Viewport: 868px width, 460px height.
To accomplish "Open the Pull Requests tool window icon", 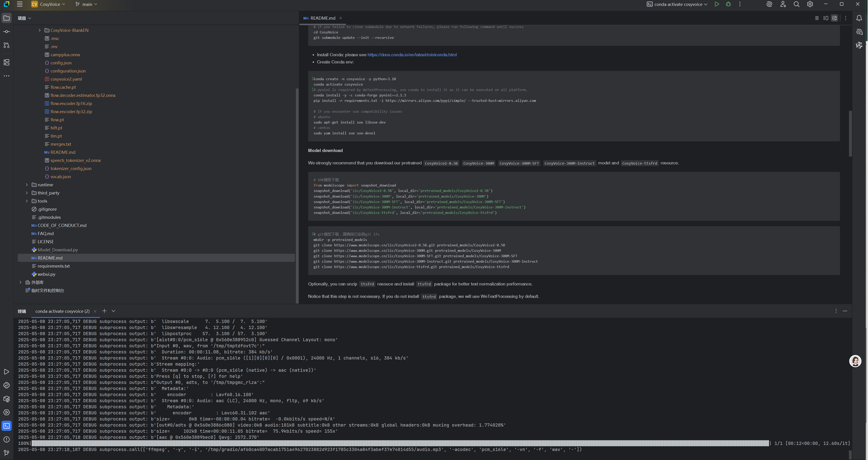I will point(6,45).
